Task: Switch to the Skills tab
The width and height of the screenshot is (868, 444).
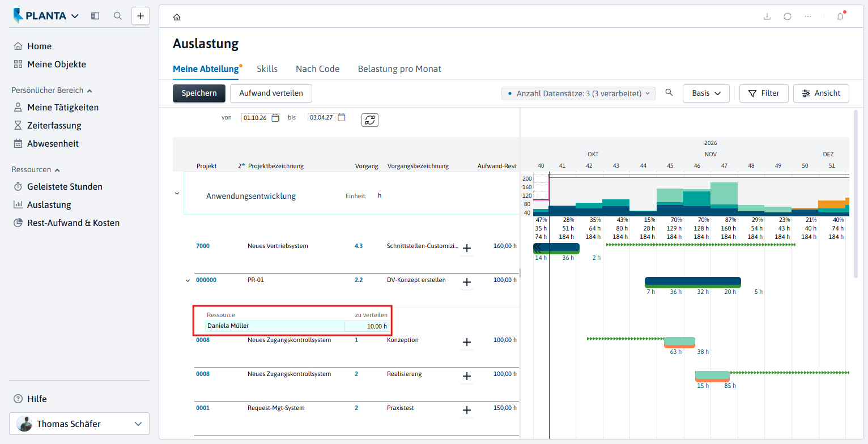Action: tap(267, 69)
